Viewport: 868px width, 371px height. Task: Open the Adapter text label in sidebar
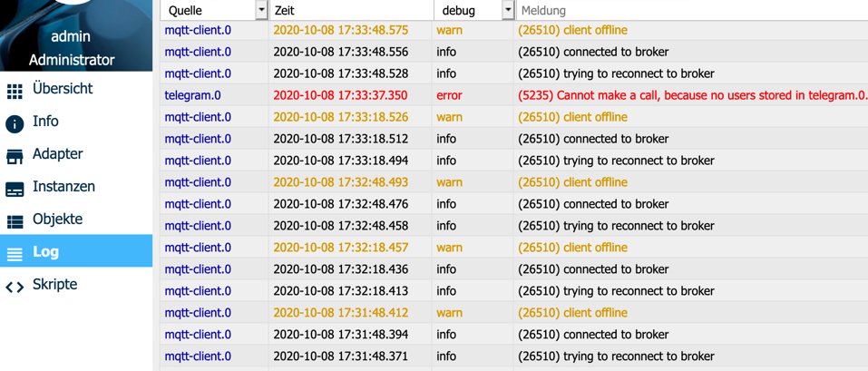pos(57,154)
